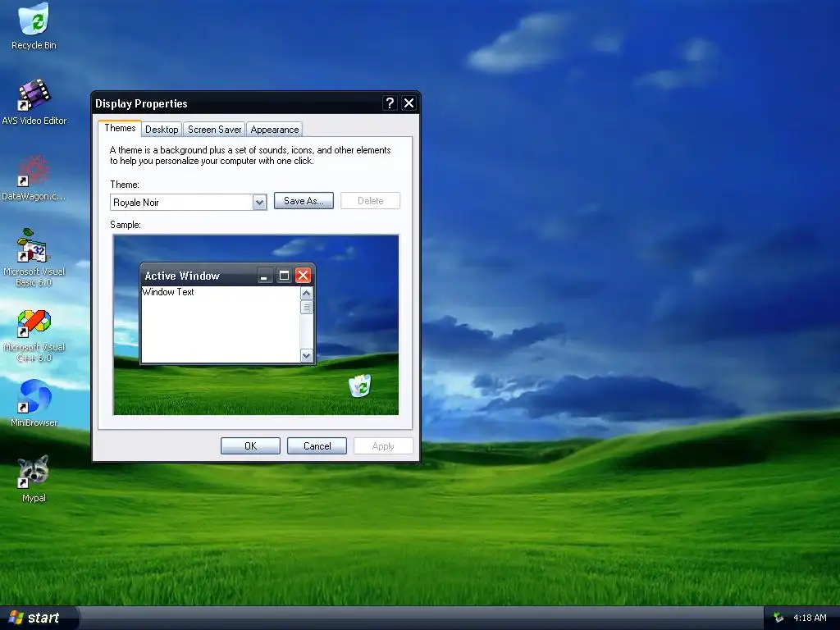The image size is (840, 630).
Task: Click the Apply button
Action: [x=383, y=445]
